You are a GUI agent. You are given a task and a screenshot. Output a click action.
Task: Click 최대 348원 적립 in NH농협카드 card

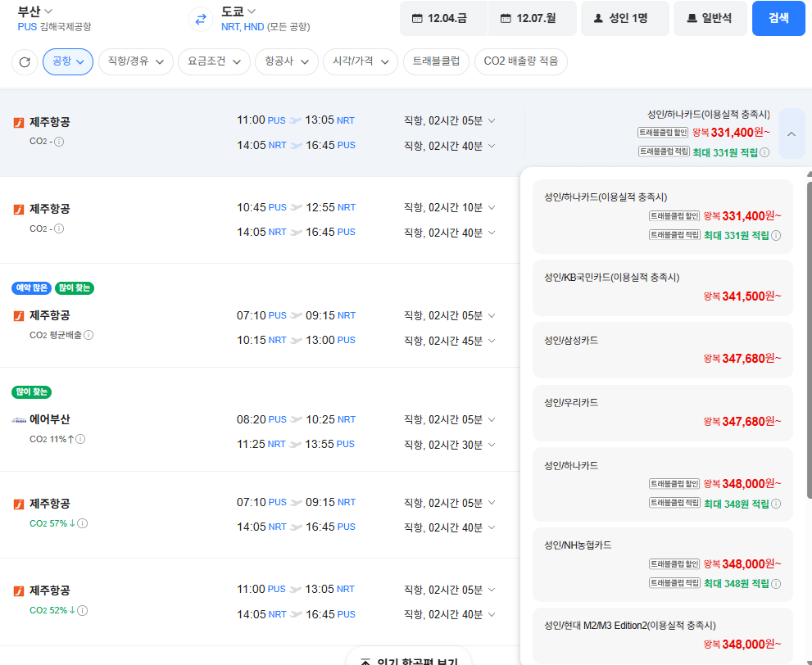[x=737, y=584]
